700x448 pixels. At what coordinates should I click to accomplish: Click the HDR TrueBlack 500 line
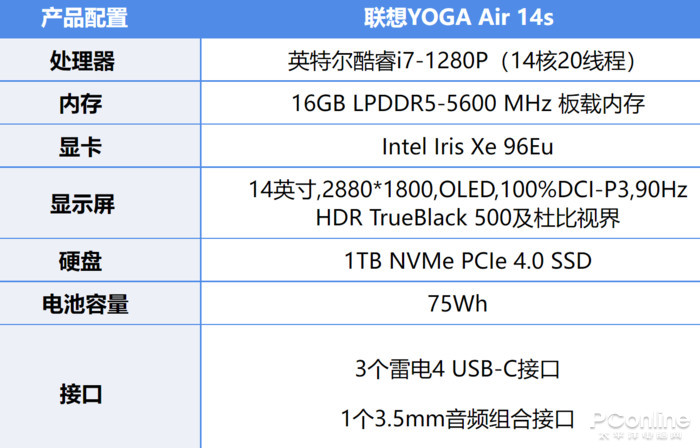coord(468,218)
